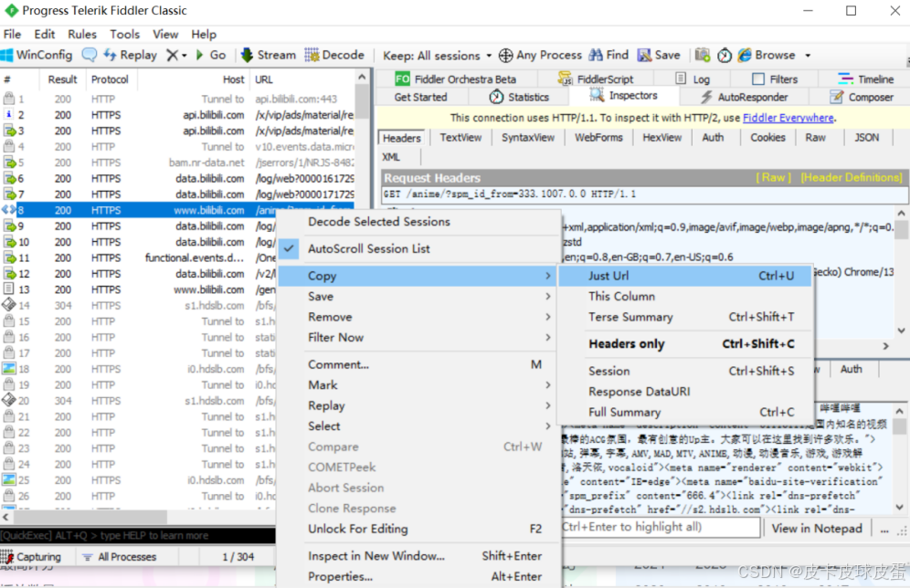Switch to the Log tab

[693, 79]
